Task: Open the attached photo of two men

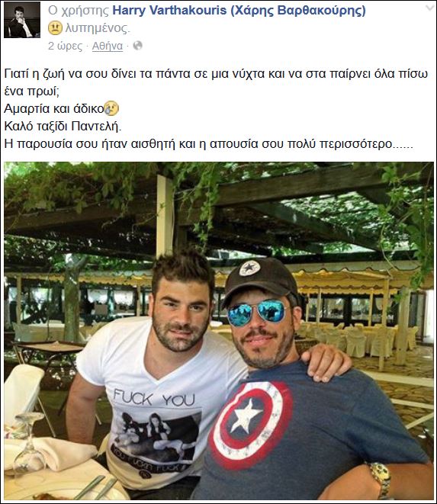Action: [219, 331]
